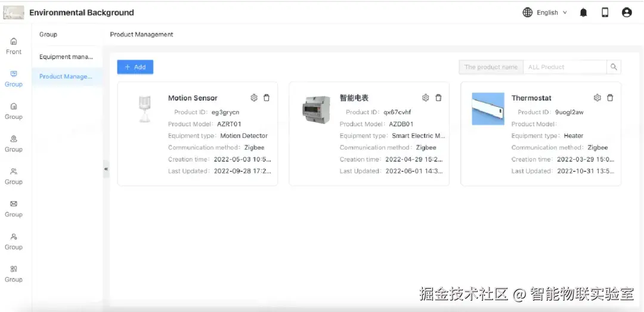The image size is (644, 312).
Task: Select Product Management submenu item
Action: 67,76
